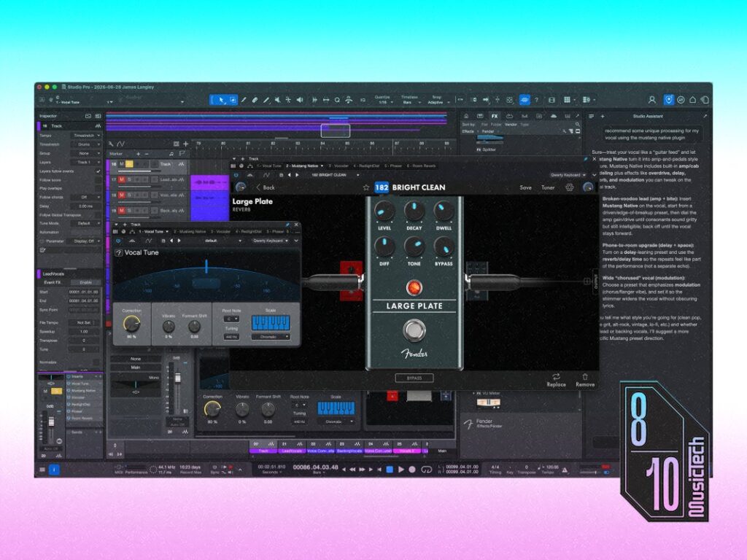Select the Splitter effect in the browser
Screen dimensions: 747x560
487,149
